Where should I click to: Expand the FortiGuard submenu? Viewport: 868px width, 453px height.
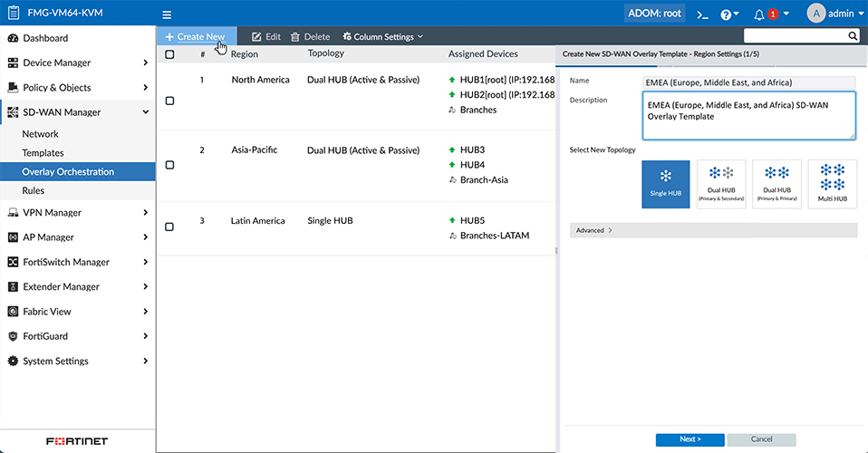click(x=146, y=336)
